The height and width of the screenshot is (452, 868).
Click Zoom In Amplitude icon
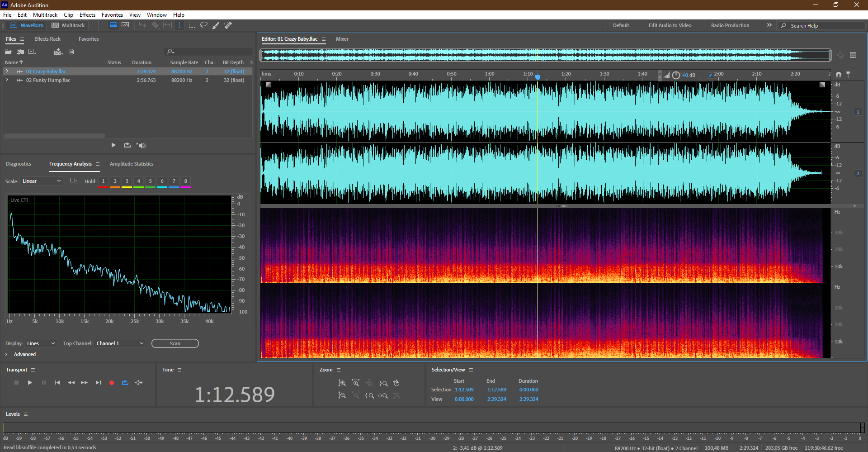[x=342, y=383]
